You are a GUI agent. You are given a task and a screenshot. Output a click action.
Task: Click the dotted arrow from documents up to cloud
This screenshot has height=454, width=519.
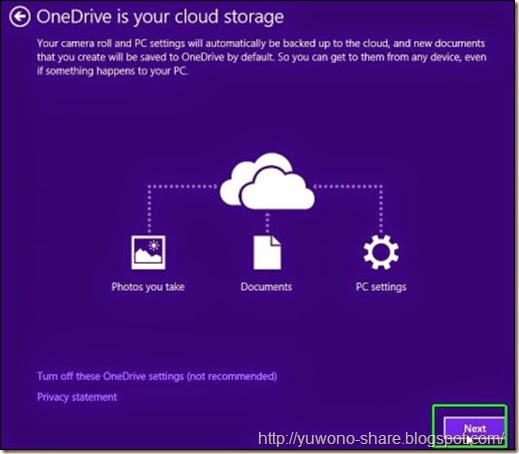coord(267,222)
